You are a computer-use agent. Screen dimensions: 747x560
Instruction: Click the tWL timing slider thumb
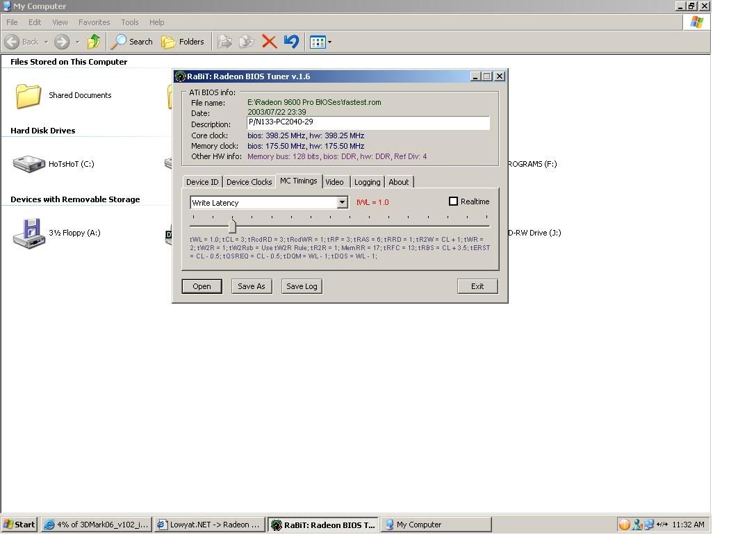point(232,225)
